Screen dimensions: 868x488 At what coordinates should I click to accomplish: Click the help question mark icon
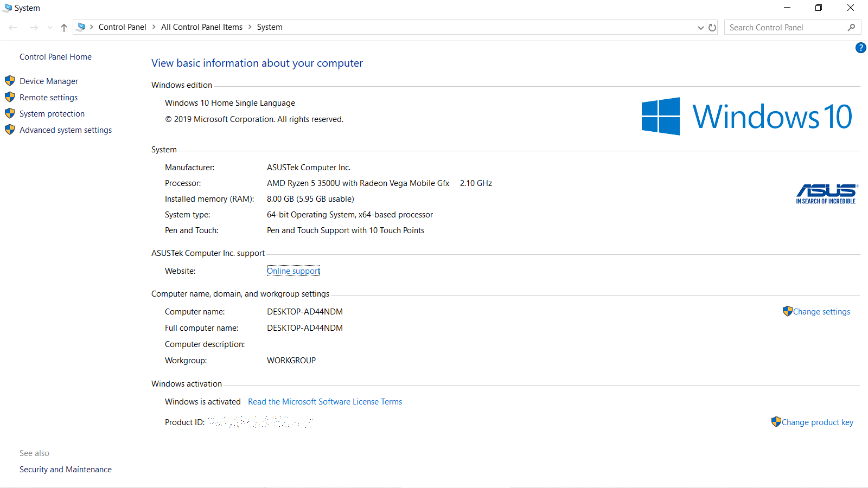coord(860,48)
